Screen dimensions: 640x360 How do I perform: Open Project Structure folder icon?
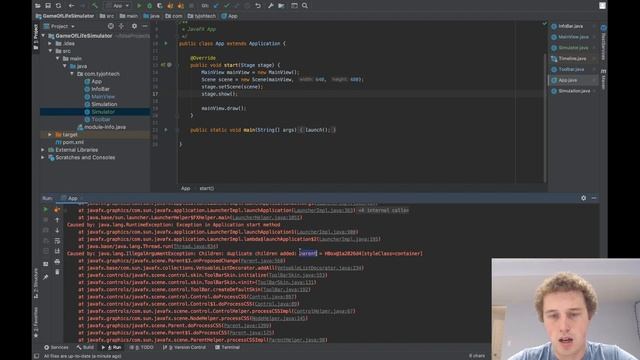pos(281,6)
